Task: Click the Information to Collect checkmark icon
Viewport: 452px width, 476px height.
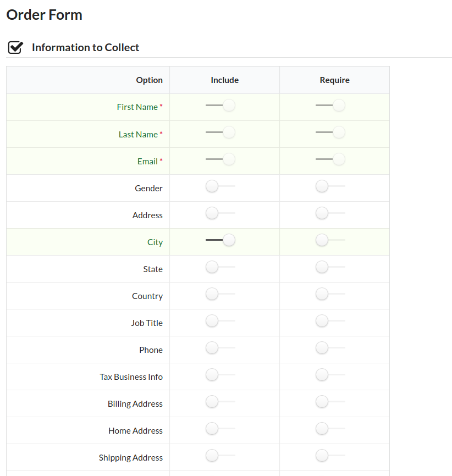Action: point(15,47)
